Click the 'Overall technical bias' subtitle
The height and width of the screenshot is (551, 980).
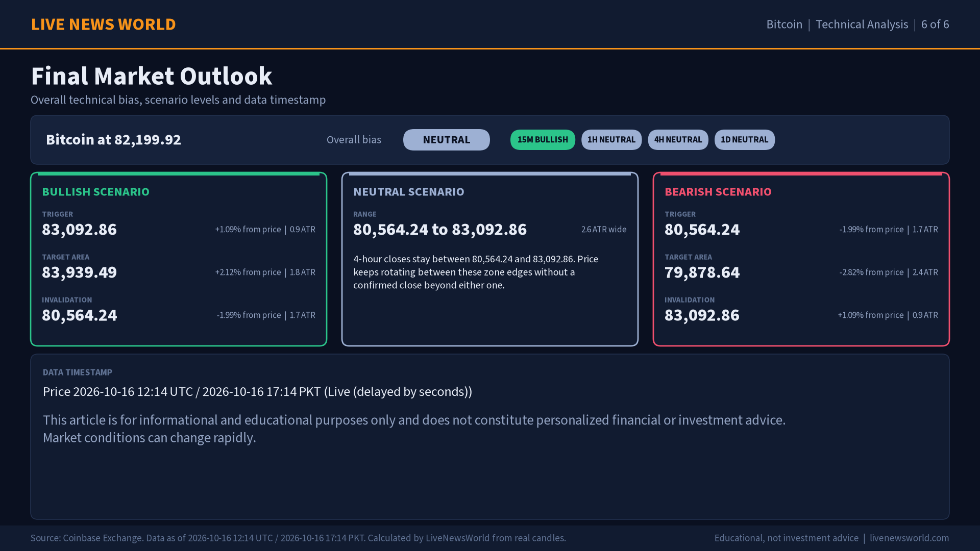click(178, 100)
